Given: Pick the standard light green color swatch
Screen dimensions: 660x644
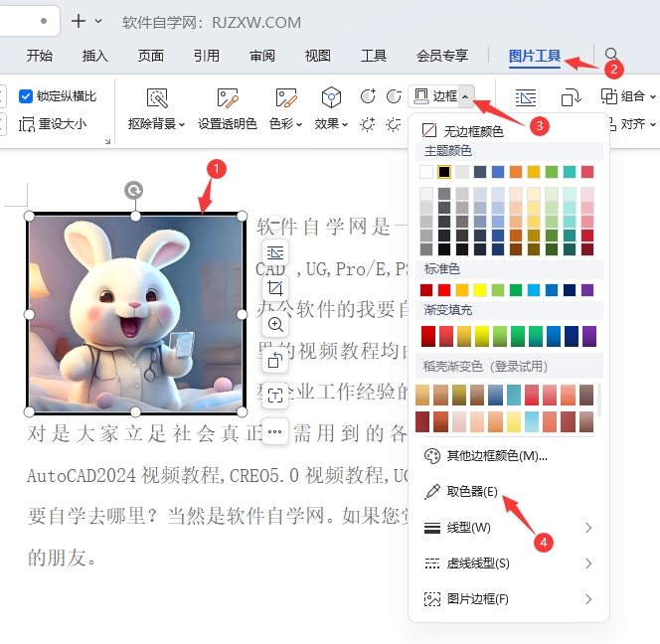Looking at the screenshot, I should point(498,290).
